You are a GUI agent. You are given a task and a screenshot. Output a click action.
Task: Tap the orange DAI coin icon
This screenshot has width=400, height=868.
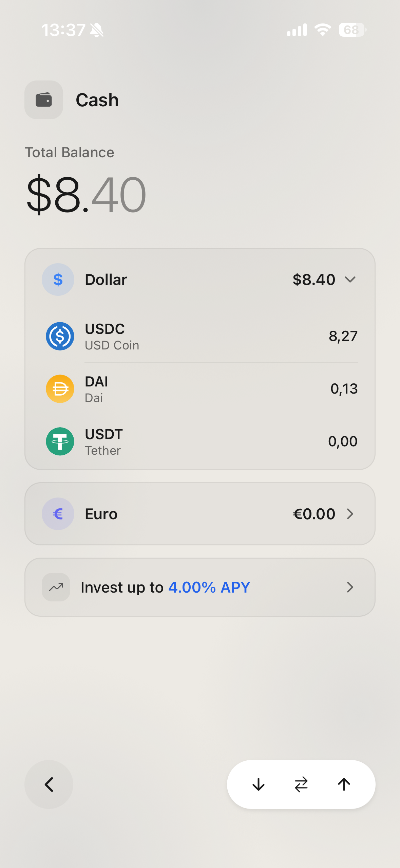(x=60, y=389)
